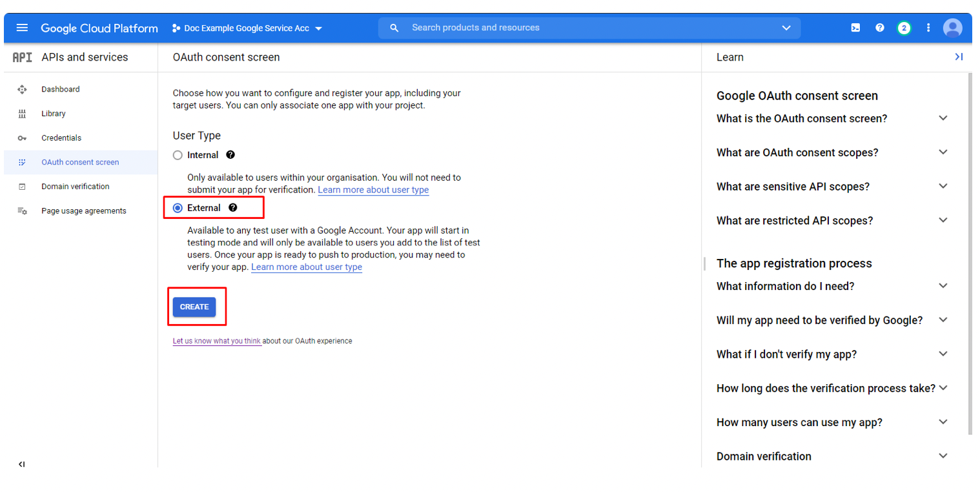The image size is (980, 492).
Task: Click the Library sidebar icon
Action: [x=22, y=114]
